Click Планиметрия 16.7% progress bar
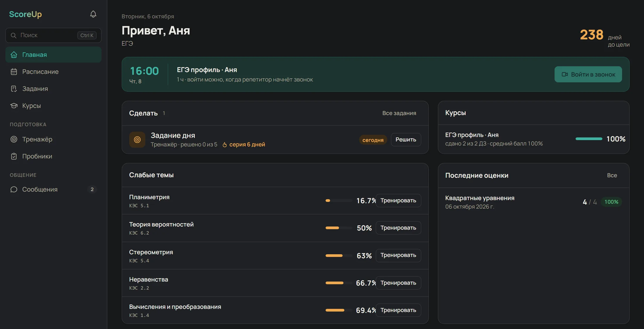The image size is (644, 329). click(339, 201)
